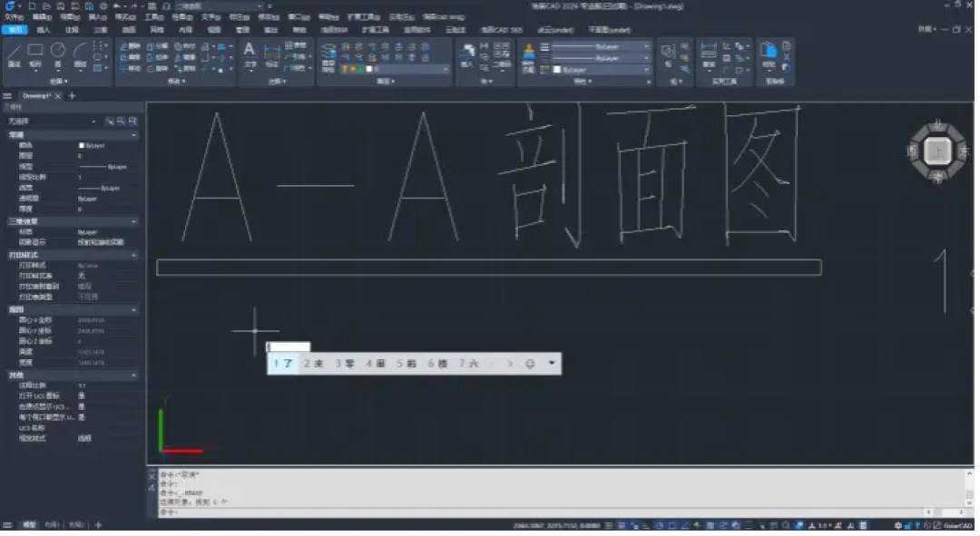Open the workspace dropdown in title bar
980x536 pixels.
tap(220, 5)
